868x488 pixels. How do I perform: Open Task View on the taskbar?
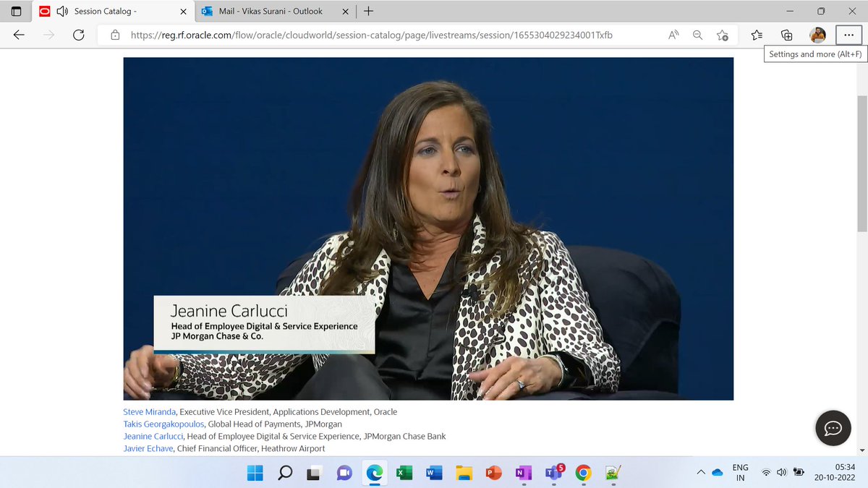(315, 473)
